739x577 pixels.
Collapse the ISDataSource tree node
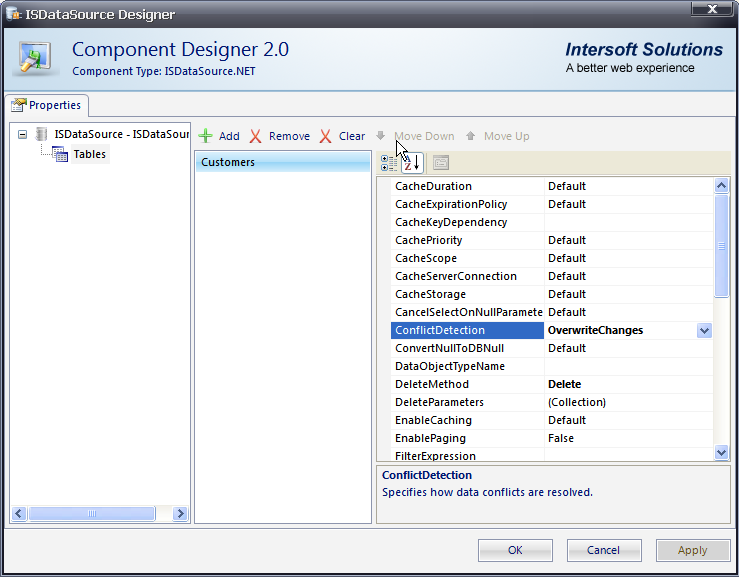pos(22,134)
